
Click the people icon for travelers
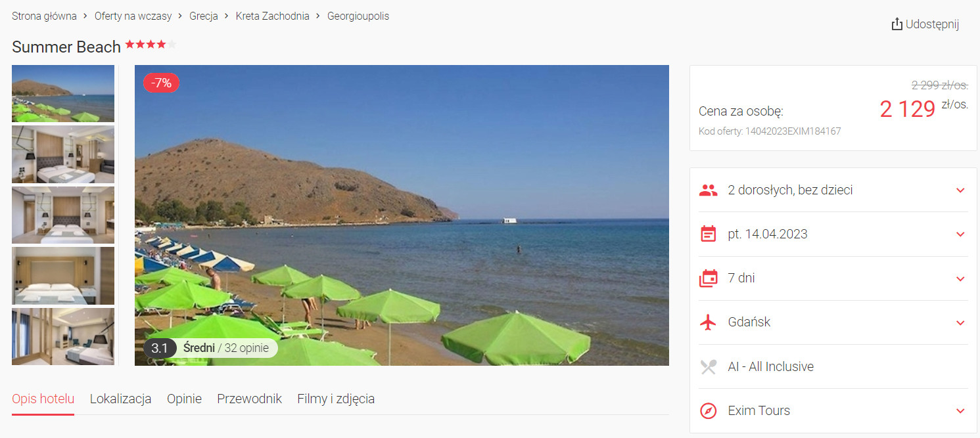pyautogui.click(x=708, y=190)
